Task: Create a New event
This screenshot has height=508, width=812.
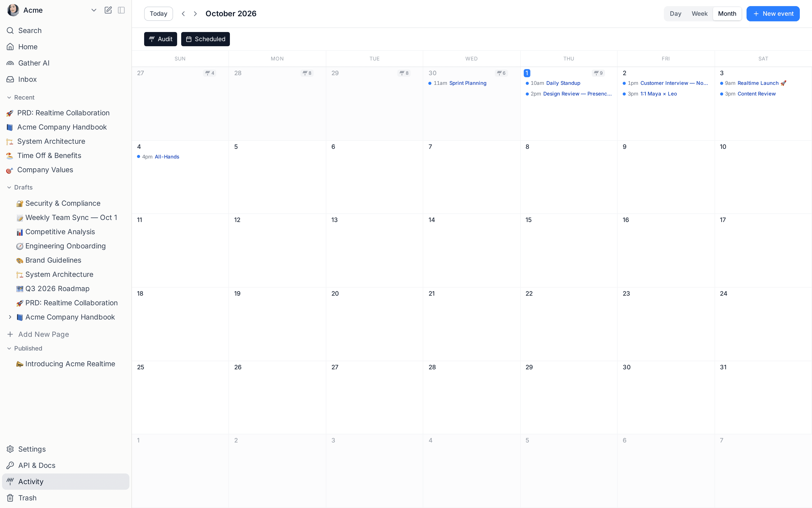Action: point(773,14)
